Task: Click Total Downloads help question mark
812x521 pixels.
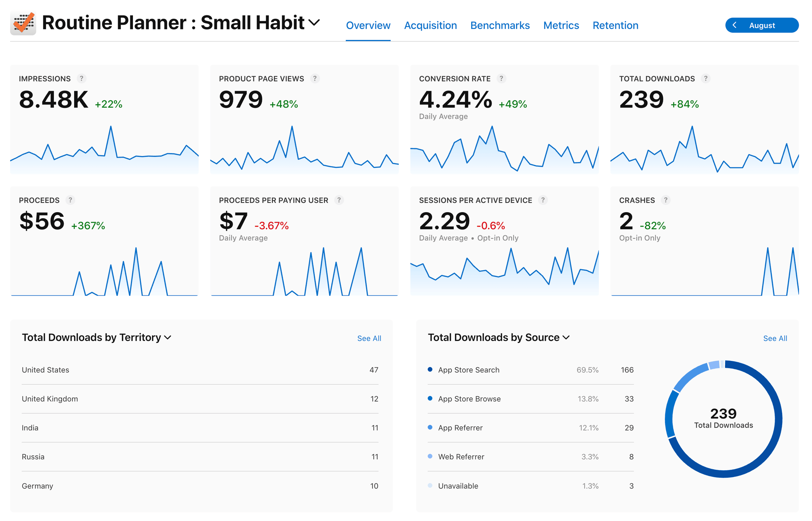Action: [705, 78]
